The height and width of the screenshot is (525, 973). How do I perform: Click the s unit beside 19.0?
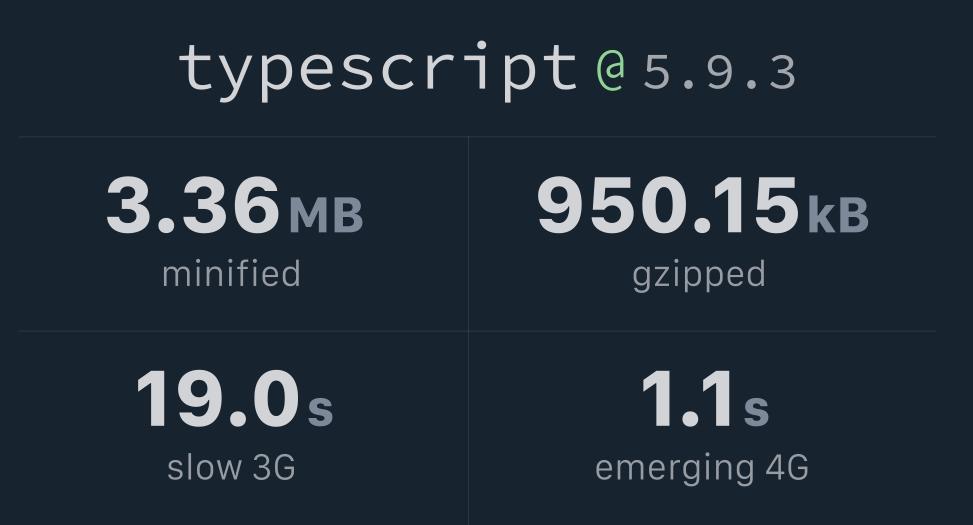coord(320,408)
